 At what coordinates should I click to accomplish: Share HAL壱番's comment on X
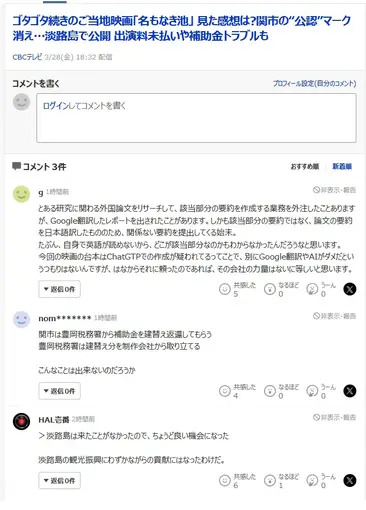click(x=350, y=481)
